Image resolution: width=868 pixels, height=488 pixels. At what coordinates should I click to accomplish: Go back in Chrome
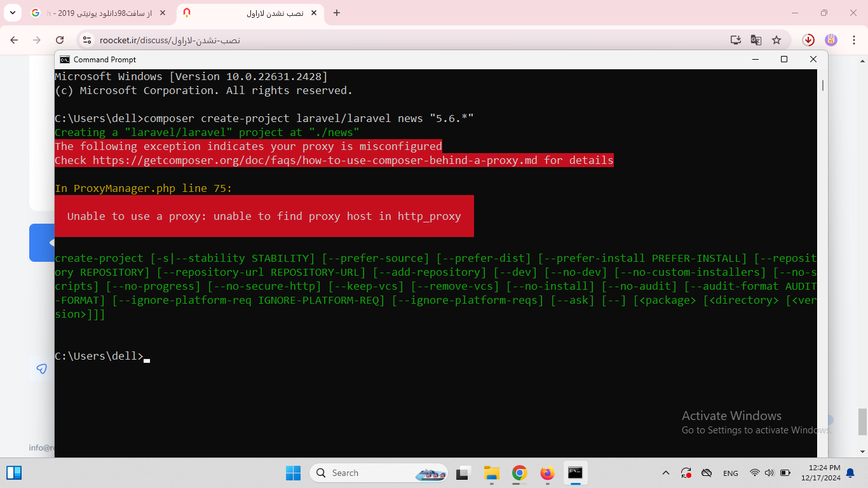[x=14, y=40]
